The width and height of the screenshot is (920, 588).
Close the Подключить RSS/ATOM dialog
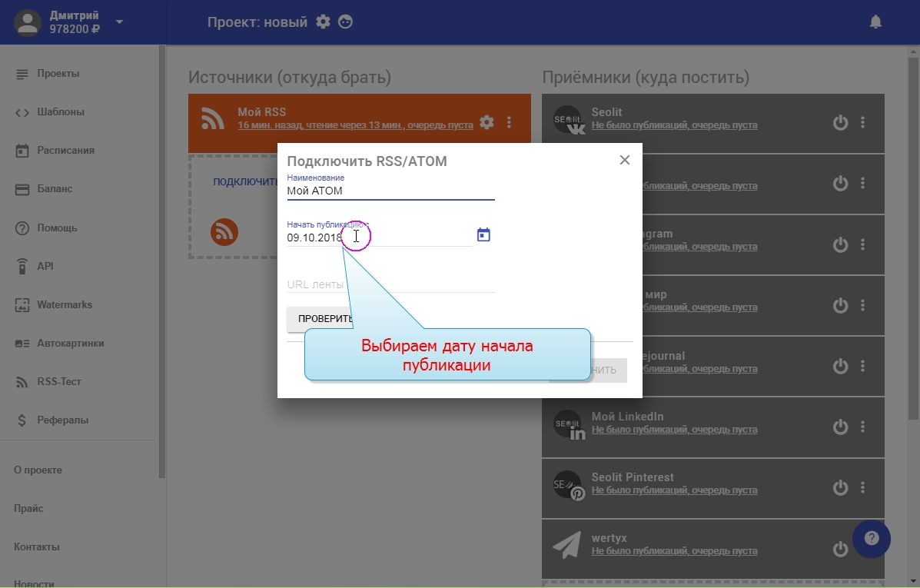(x=625, y=160)
